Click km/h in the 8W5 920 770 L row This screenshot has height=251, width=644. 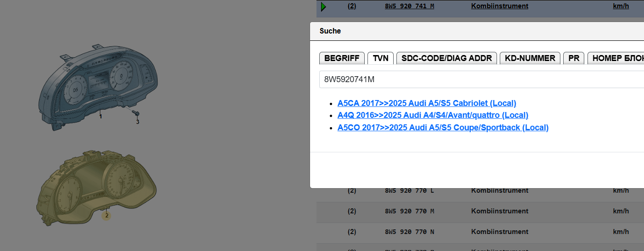[621, 190]
